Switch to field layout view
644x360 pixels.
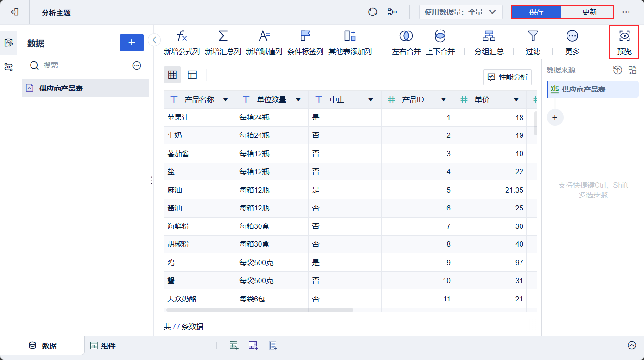point(192,75)
